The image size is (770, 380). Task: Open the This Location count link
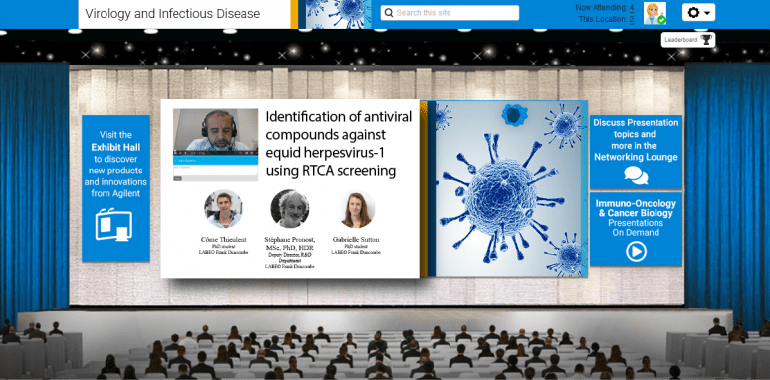(x=632, y=19)
